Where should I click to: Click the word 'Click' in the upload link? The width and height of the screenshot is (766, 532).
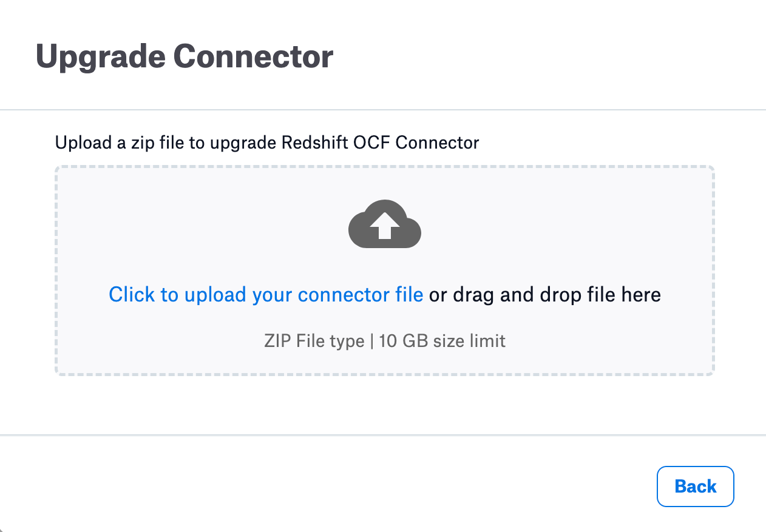pyautogui.click(x=132, y=295)
